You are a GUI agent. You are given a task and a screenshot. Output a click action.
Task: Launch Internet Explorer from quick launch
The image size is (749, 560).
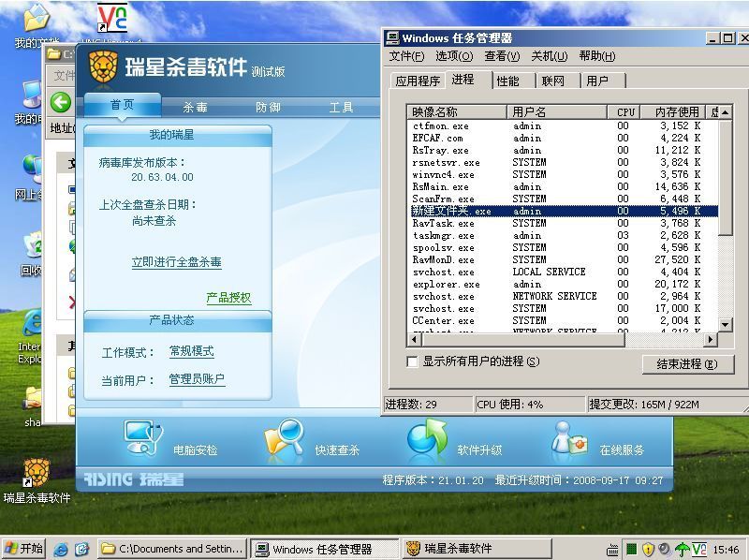pos(61,549)
